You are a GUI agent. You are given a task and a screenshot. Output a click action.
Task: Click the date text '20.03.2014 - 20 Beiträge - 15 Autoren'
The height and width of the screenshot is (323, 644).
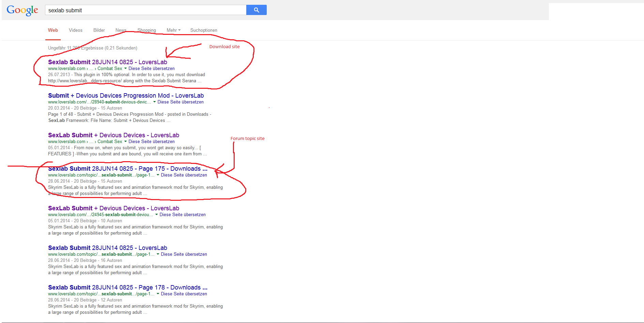click(85, 108)
